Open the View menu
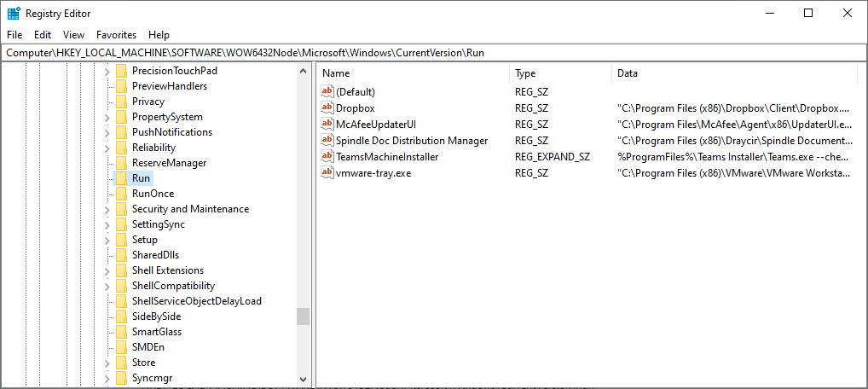Screen dimensions: 868x389 [73, 35]
